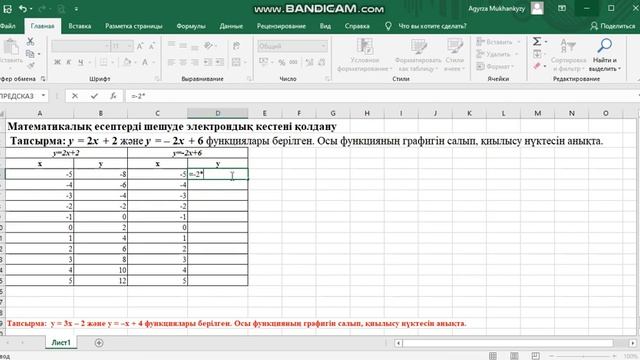Open Стили ячеек gallery
Viewport: 640px width, 360px height.
pyautogui.click(x=454, y=55)
